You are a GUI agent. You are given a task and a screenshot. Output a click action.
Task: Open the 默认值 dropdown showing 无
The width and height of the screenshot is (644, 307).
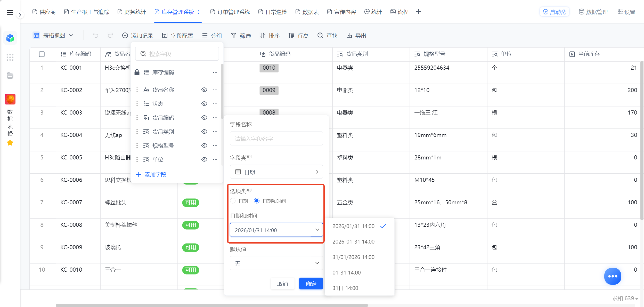(276, 263)
